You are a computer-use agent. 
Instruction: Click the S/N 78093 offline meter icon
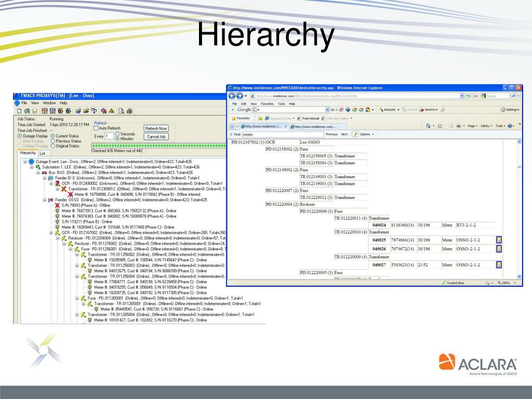click(x=57, y=205)
